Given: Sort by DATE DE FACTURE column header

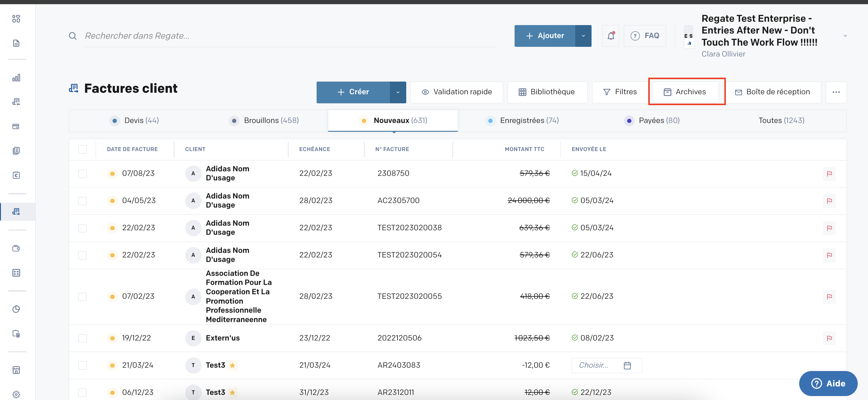Looking at the screenshot, I should (132, 150).
